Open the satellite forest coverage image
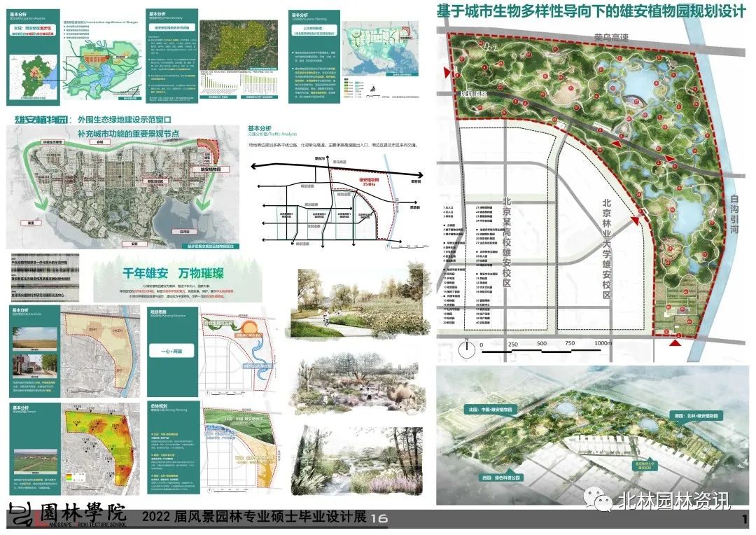Viewport: 756px width, 535px height. [239, 46]
